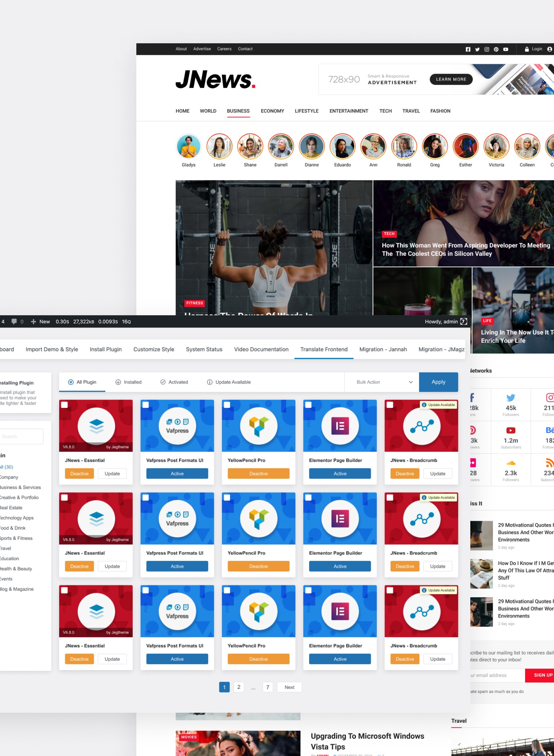Click Active on middle-row Elementor Page Builder
Viewport: 554px width, 756px height.
(340, 566)
